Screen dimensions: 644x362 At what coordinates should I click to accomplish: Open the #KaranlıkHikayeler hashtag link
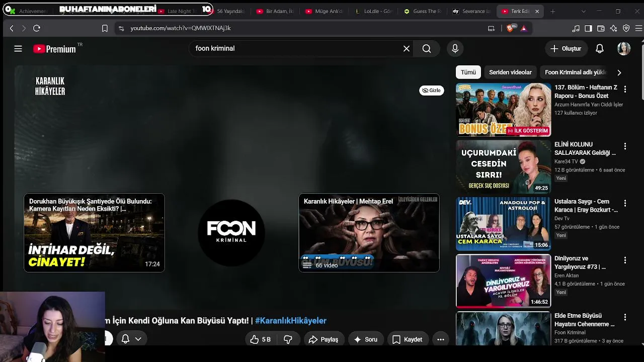(291, 321)
